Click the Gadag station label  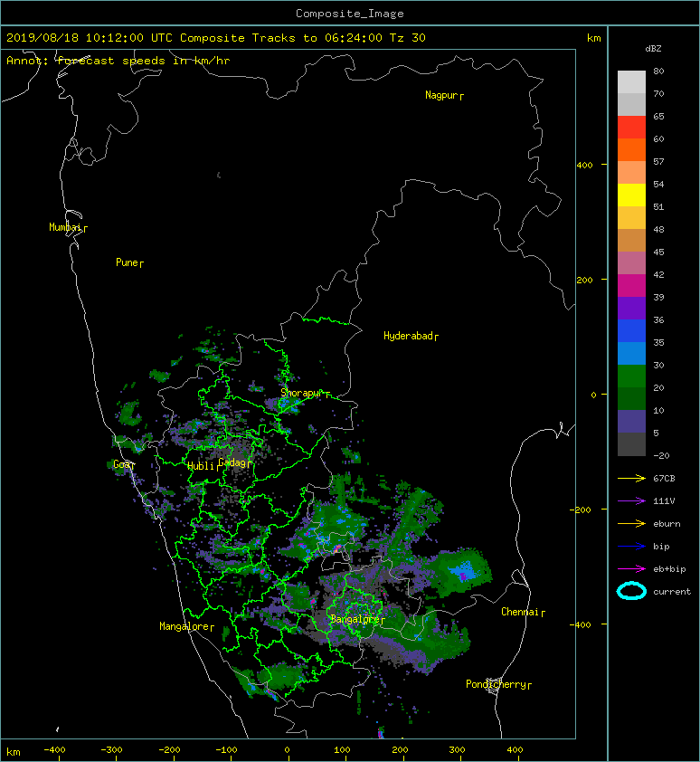point(232,462)
